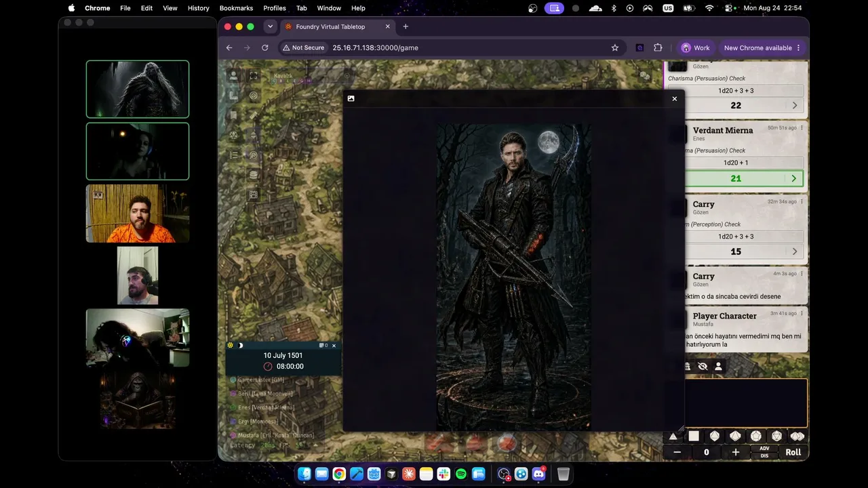Open the list controls icon in sidebar
This screenshot has width=868, height=488.
coord(233,155)
